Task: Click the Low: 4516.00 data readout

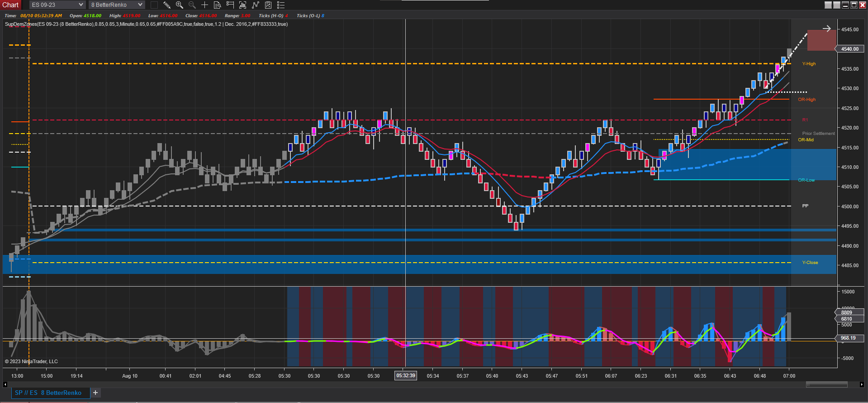Action: (x=163, y=16)
